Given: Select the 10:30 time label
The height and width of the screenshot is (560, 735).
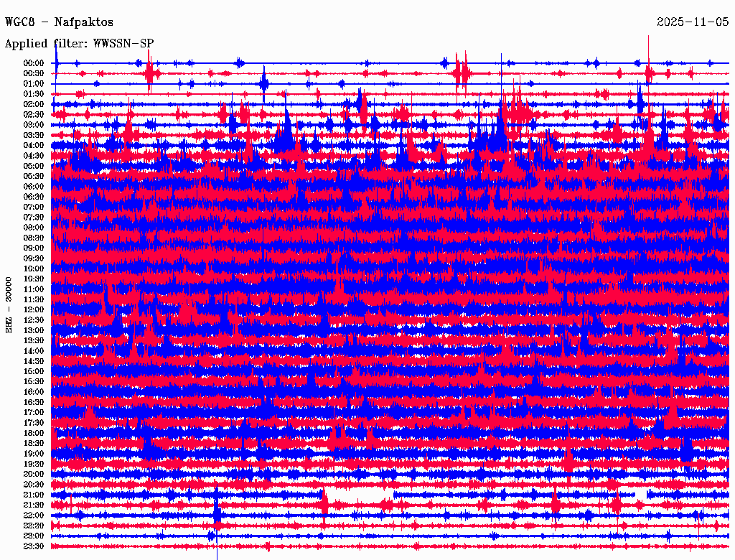Looking at the screenshot, I should pos(34,279).
